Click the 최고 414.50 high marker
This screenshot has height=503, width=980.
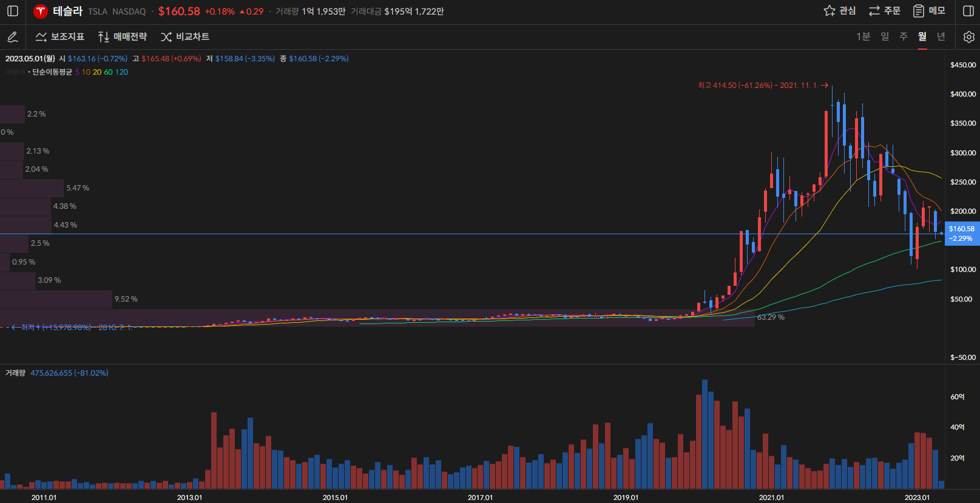[763, 86]
